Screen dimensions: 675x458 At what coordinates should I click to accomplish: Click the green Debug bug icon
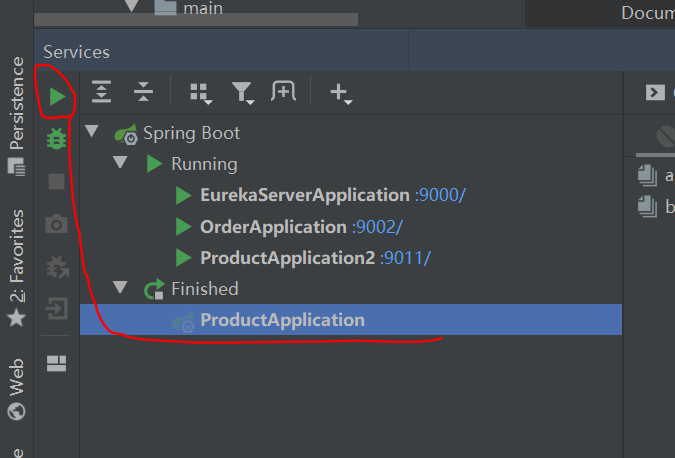pyautogui.click(x=56, y=139)
